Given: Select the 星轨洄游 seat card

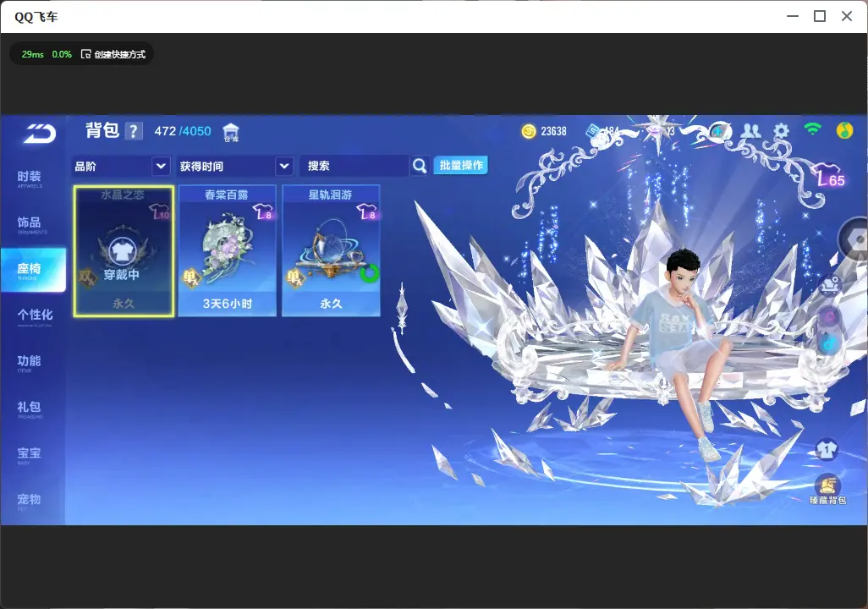Looking at the screenshot, I should click(331, 251).
